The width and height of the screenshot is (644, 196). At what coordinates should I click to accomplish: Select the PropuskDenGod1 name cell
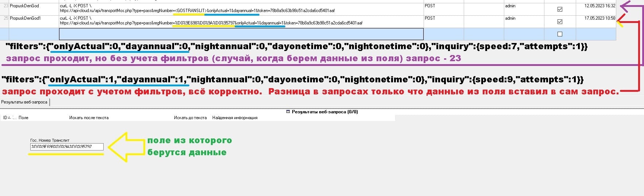(34, 22)
